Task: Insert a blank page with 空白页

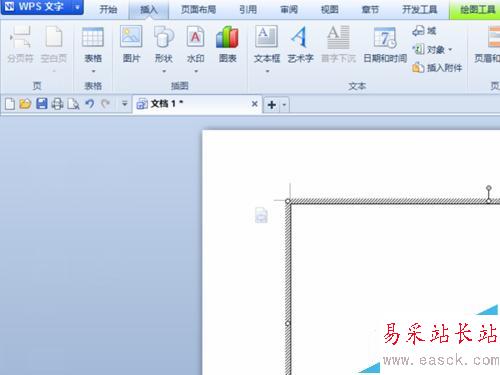Action: point(54,44)
